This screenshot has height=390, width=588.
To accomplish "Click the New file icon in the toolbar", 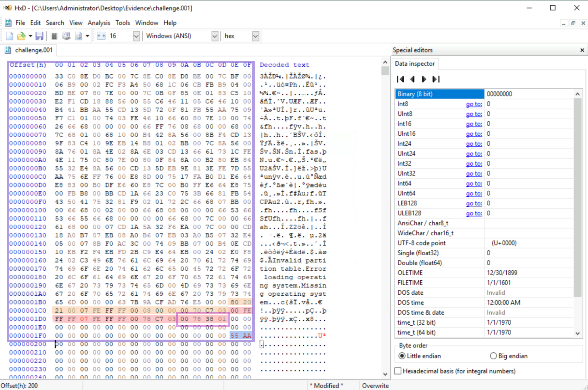I will click(x=10, y=36).
